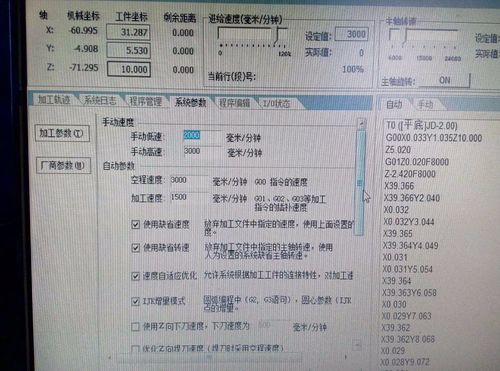Click the X workpiece coordinate 31.287
The height and width of the screenshot is (371, 500).
click(128, 32)
